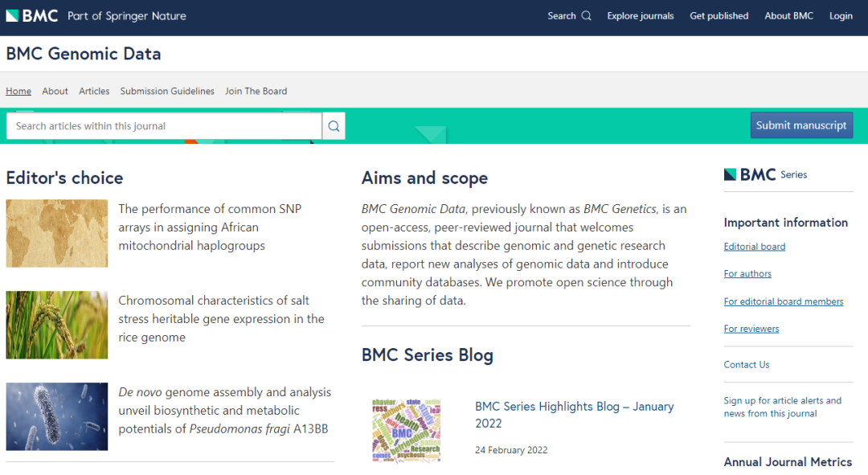
Task: Click the Important information heading
Action: [x=786, y=223]
